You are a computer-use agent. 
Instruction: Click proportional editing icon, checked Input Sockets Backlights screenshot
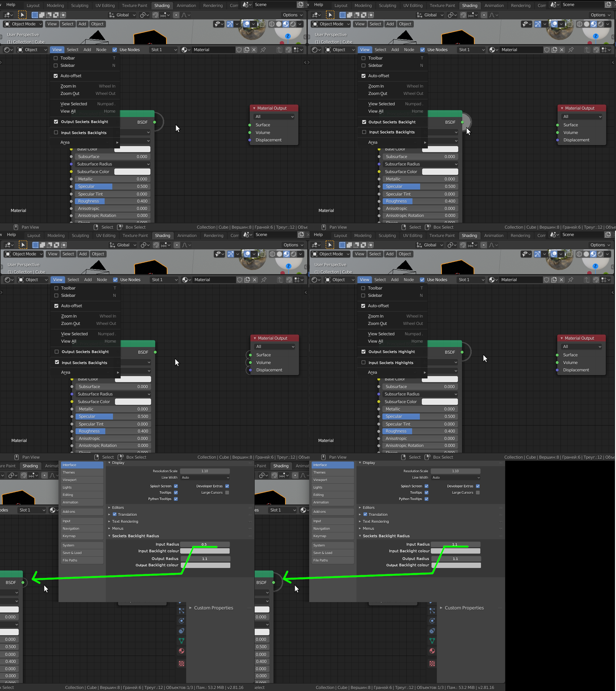[177, 245]
